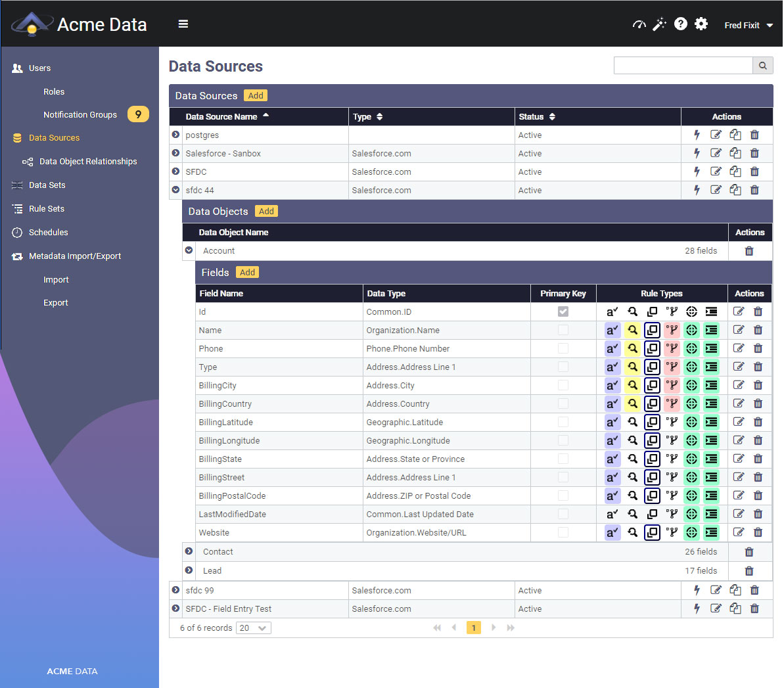This screenshot has height=688, width=784.
Task: Test connection for sfdc 99
Action: [x=697, y=591]
